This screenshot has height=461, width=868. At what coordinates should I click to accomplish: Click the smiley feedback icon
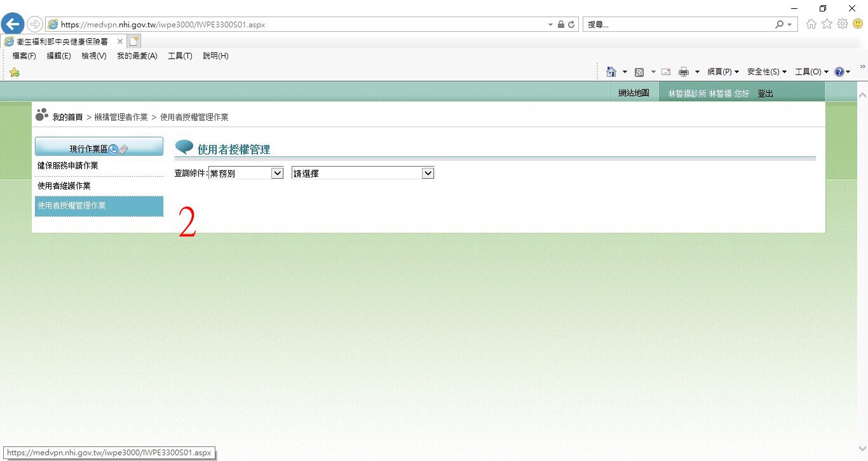point(858,24)
